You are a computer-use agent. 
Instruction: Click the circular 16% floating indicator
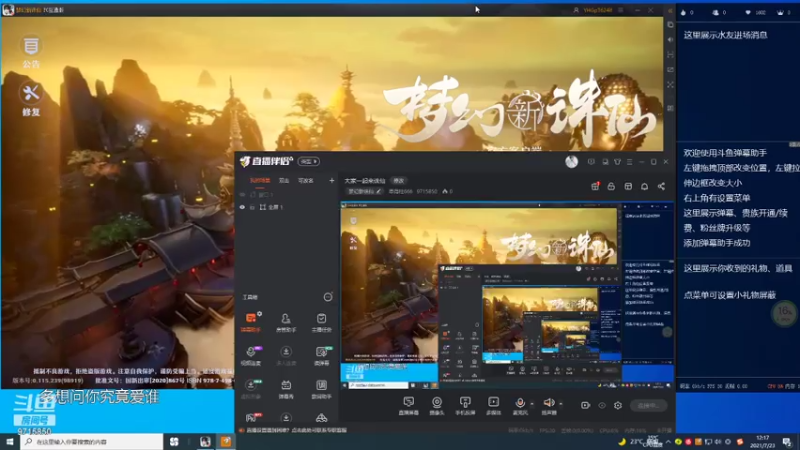[x=784, y=313]
